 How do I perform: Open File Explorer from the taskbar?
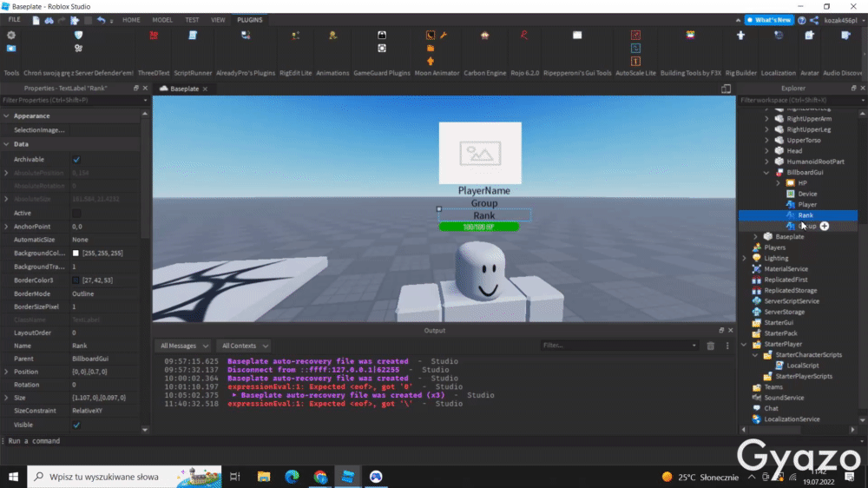pyautogui.click(x=264, y=477)
